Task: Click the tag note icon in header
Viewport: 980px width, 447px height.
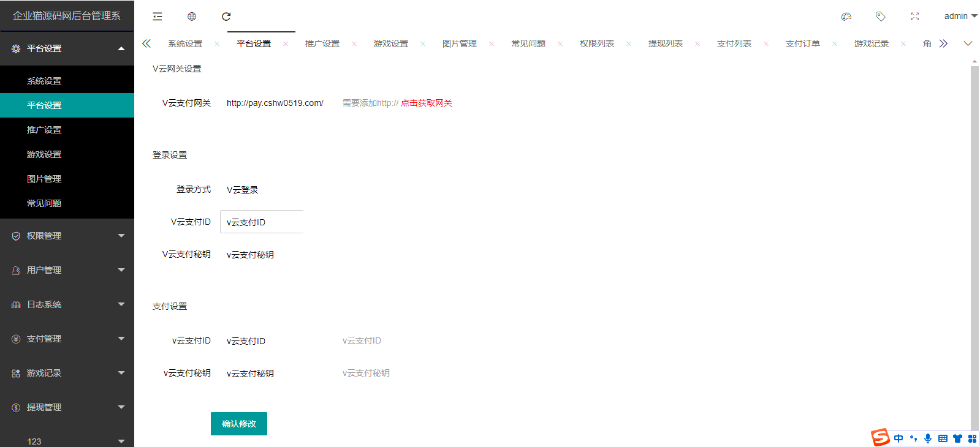Action: [881, 17]
